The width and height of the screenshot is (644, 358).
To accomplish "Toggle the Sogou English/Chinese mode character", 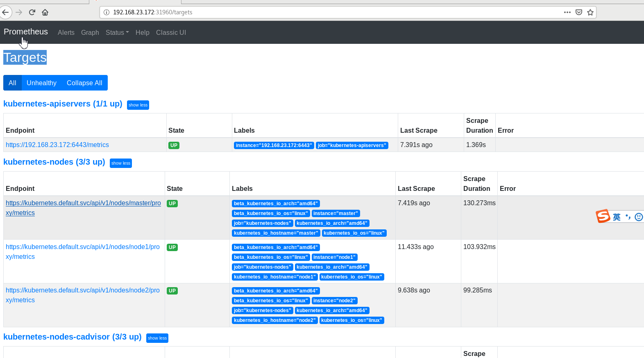I will (x=617, y=217).
